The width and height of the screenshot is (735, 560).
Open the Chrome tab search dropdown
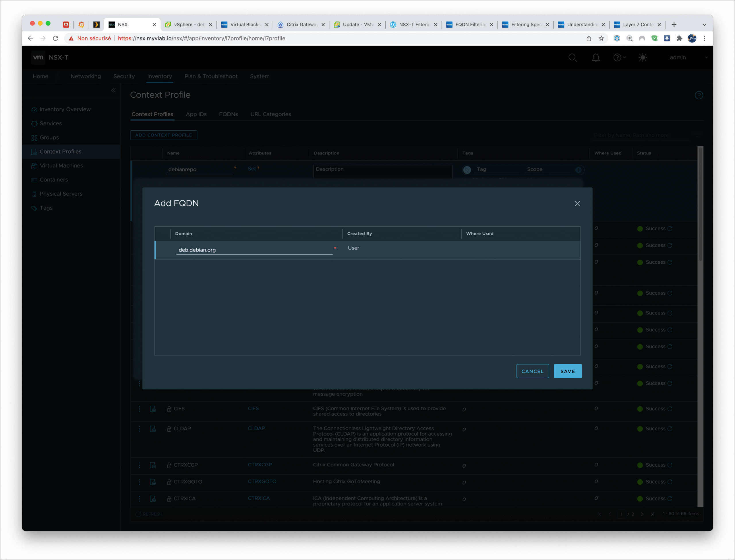pos(704,25)
